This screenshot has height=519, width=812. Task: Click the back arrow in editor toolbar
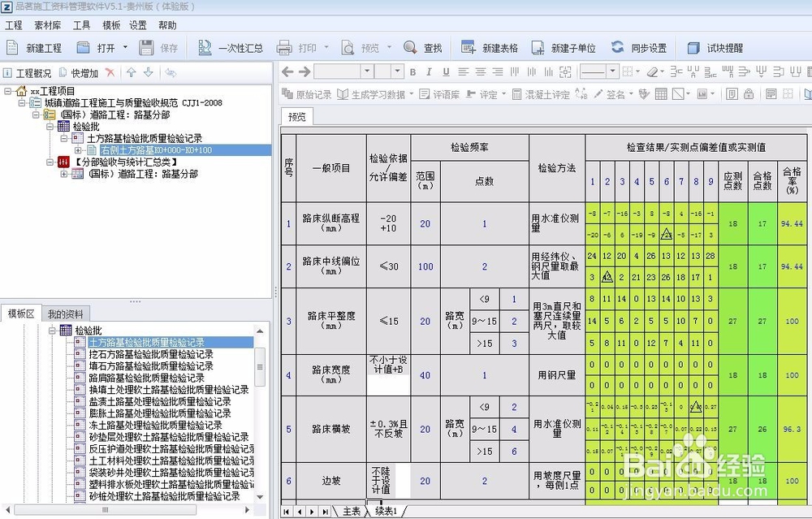(287, 71)
